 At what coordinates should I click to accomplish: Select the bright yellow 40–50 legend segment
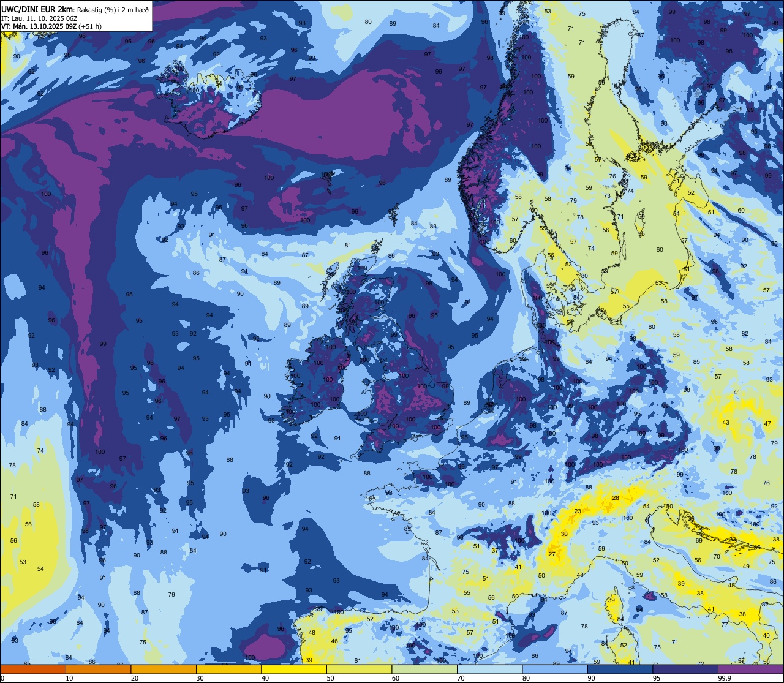294,669
